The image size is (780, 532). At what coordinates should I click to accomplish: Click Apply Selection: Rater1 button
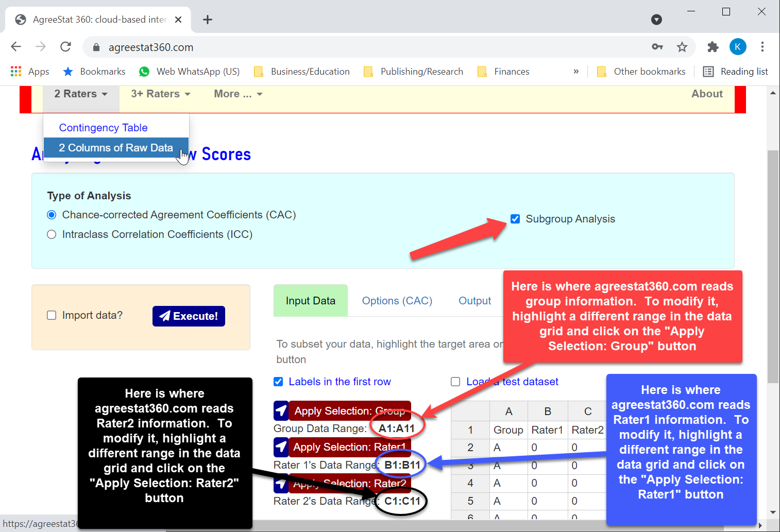click(343, 447)
